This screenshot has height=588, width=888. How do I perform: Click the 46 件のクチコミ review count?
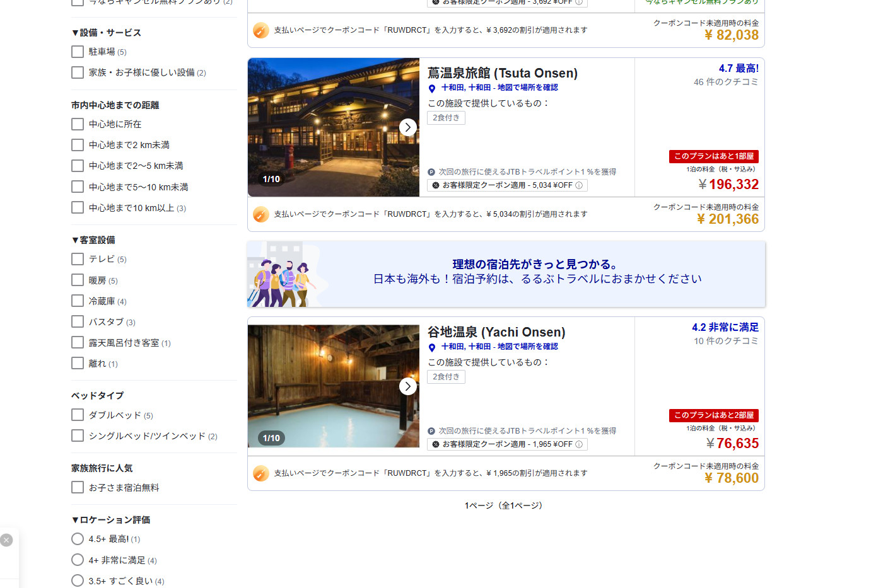[x=725, y=82]
